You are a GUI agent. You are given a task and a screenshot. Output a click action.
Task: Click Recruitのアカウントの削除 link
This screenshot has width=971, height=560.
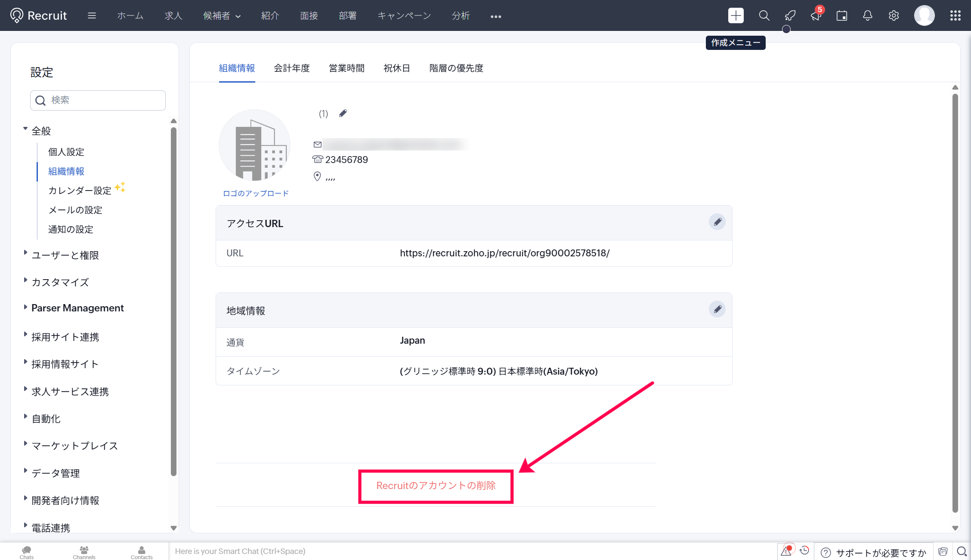[436, 486]
